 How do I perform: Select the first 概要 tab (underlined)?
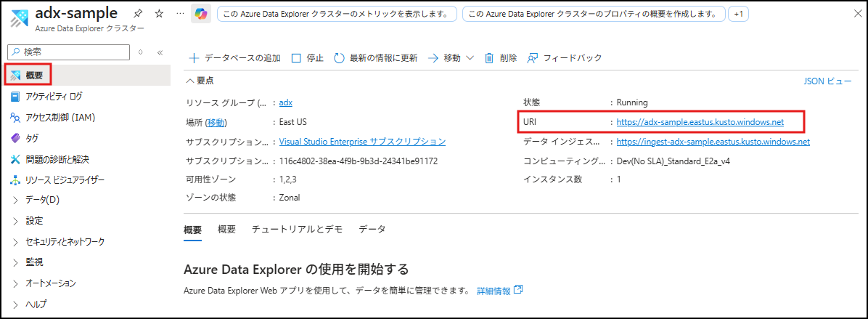tap(192, 230)
